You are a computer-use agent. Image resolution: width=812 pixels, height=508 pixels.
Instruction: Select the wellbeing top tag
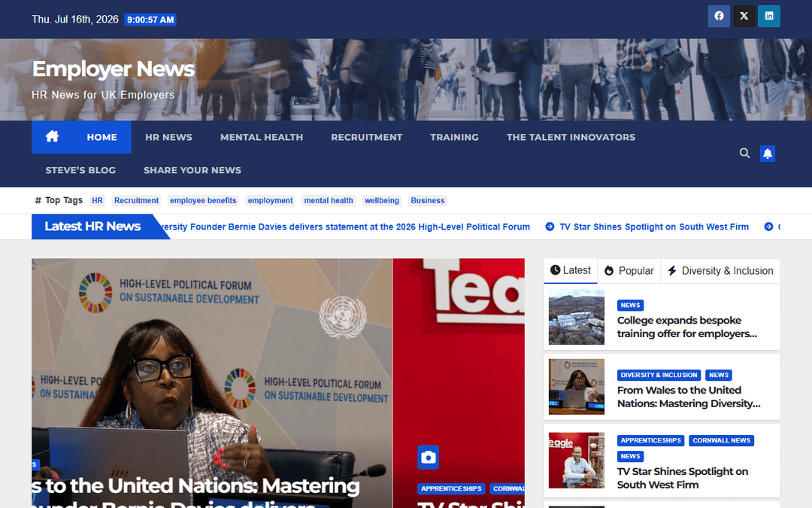(382, 201)
